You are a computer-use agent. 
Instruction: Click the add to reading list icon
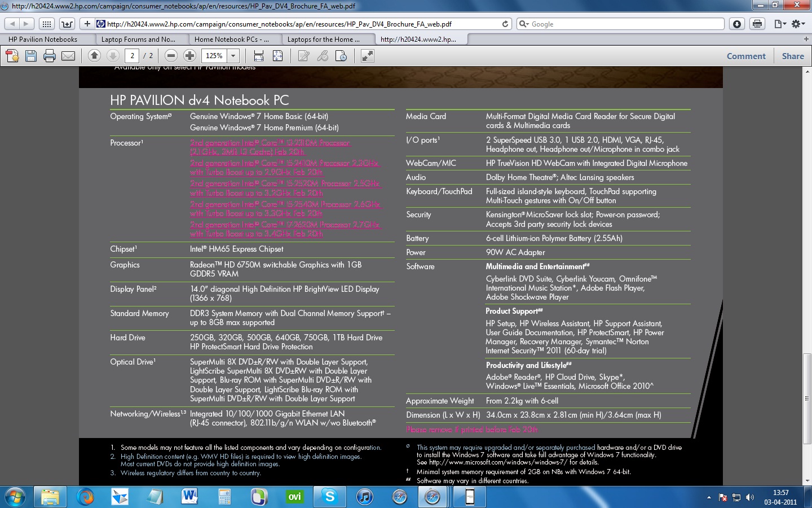(67, 24)
